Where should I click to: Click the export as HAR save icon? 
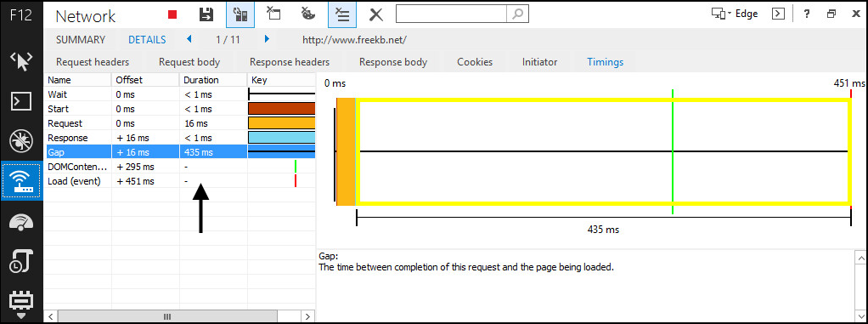point(206,15)
